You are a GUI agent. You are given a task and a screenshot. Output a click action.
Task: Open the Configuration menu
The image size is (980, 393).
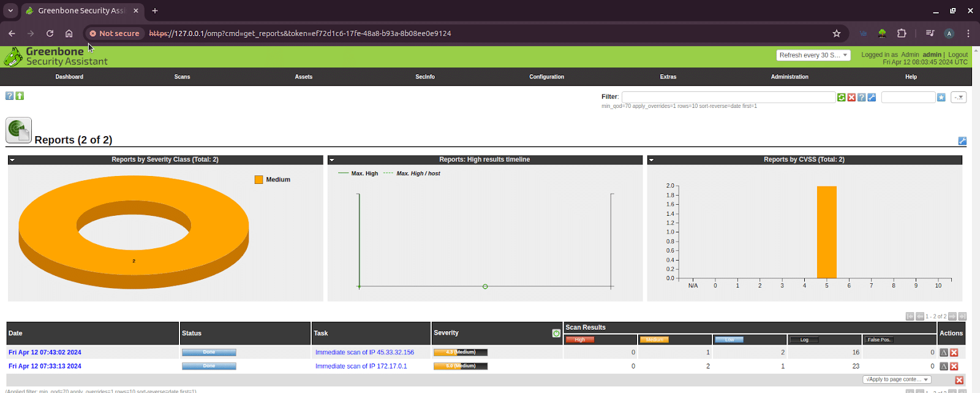pyautogui.click(x=546, y=77)
